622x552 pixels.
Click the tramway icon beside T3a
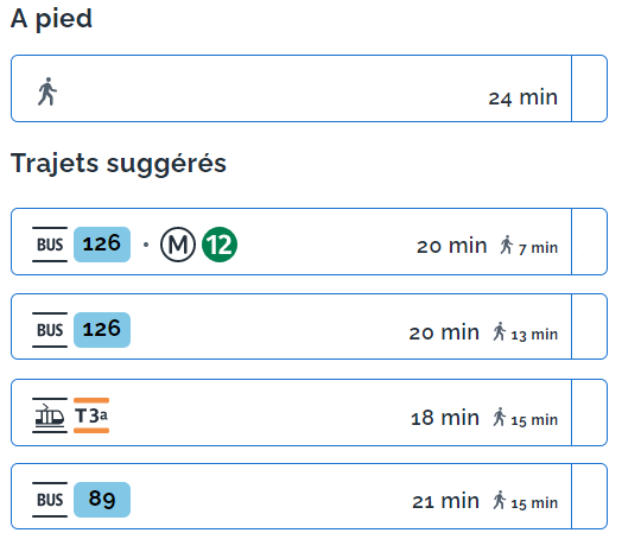(x=50, y=414)
